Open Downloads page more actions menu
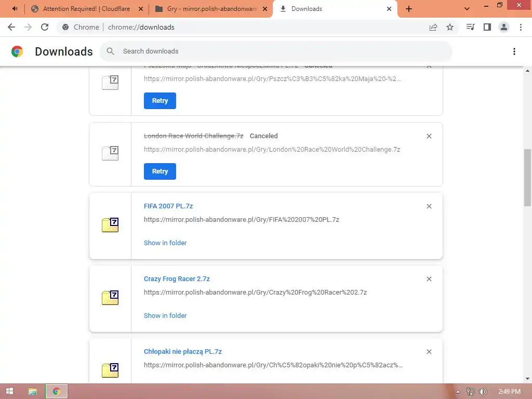 click(x=514, y=51)
